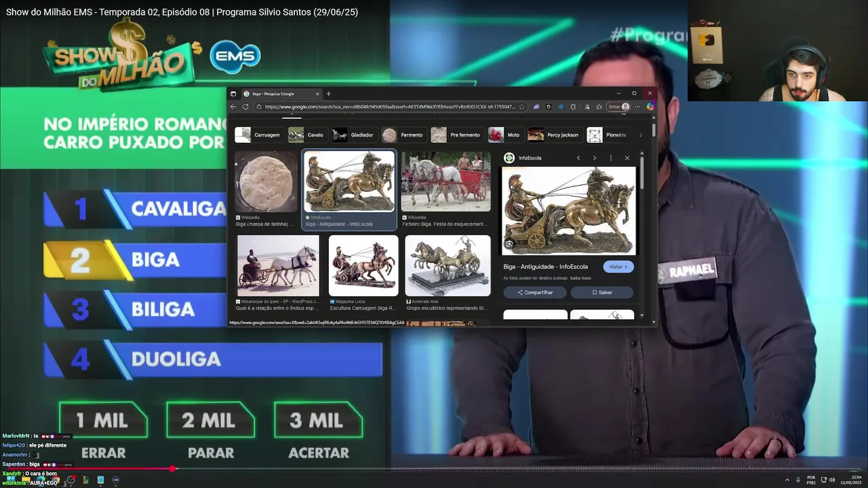Open the Copilot sidebar icon
The height and width of the screenshot is (488, 868).
click(650, 106)
